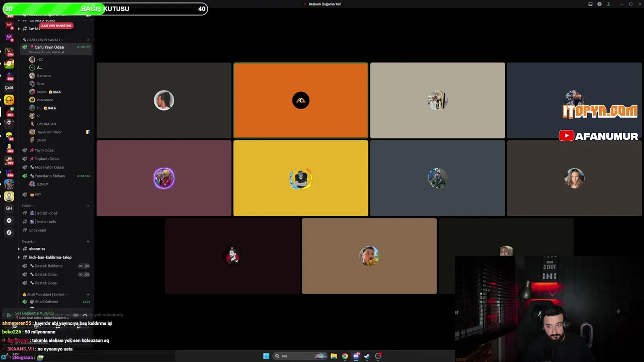This screenshot has width=644, height=362.
Task: Open the Çaût server icon
Action: [9, 87]
